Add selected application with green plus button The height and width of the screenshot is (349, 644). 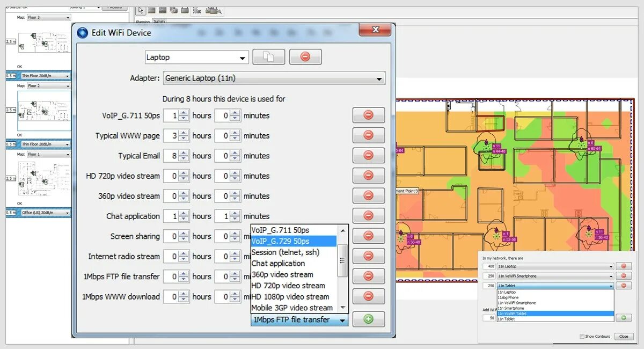[369, 319]
